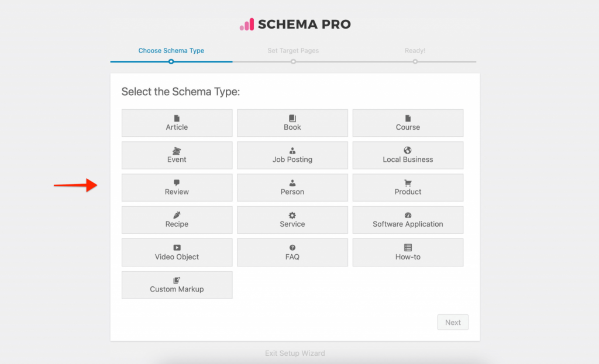The height and width of the screenshot is (364, 599).
Task: Click the Video Object schema icon
Action: [x=177, y=252]
